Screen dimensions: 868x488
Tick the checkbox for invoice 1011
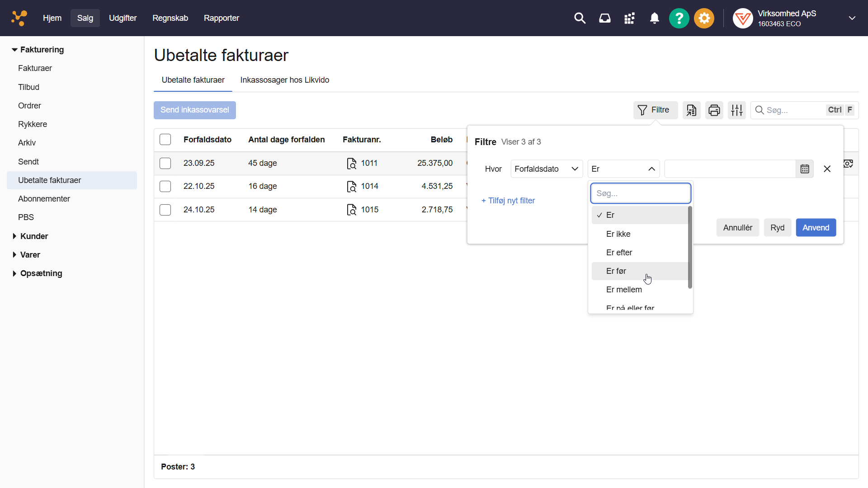165,163
